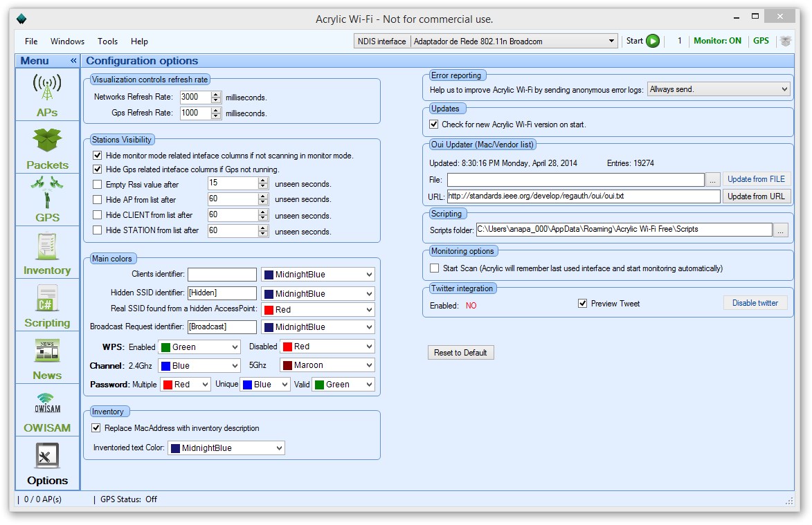Click the GPS toolbar button

[761, 41]
